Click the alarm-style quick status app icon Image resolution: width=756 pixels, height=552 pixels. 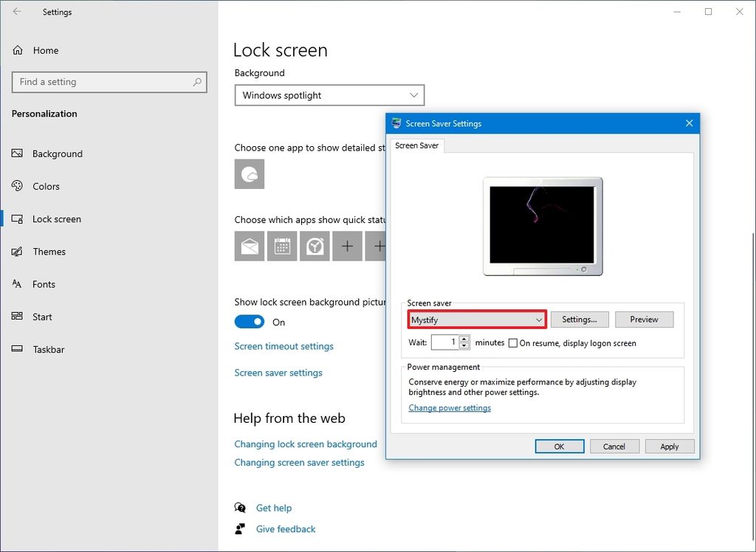pyautogui.click(x=315, y=246)
